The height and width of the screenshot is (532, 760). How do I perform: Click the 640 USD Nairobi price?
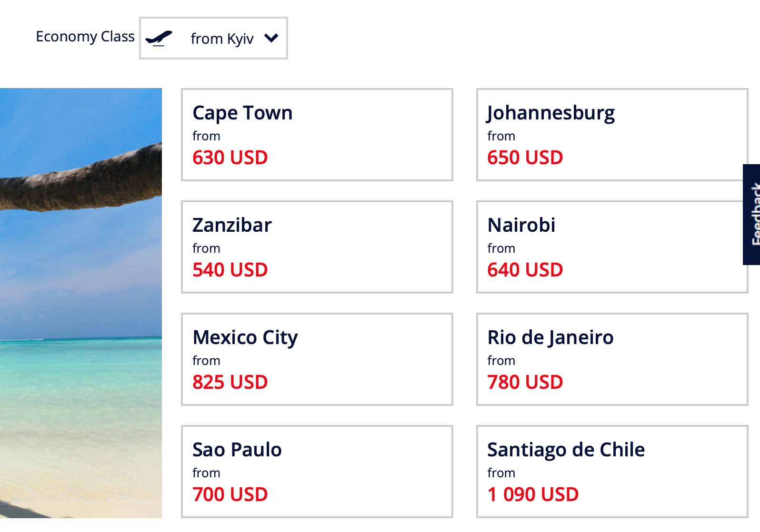[x=525, y=270]
